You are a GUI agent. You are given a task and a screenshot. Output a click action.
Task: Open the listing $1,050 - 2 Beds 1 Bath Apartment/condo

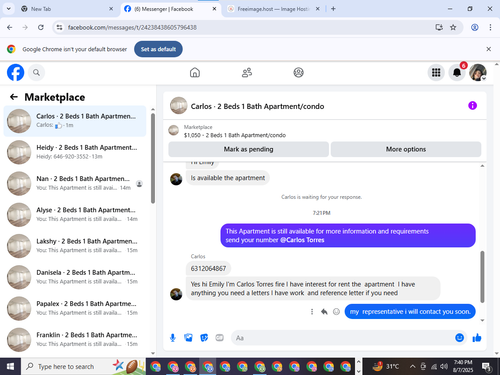click(235, 135)
